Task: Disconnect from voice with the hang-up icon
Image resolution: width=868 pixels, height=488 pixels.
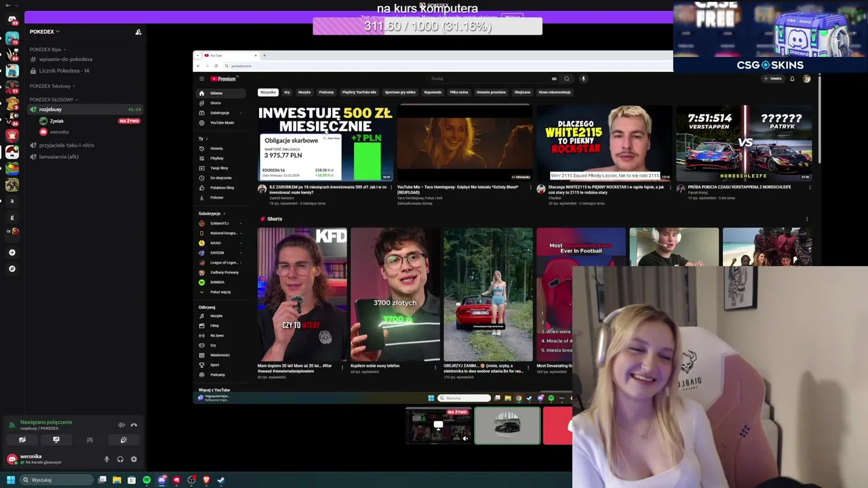Action: click(x=134, y=425)
